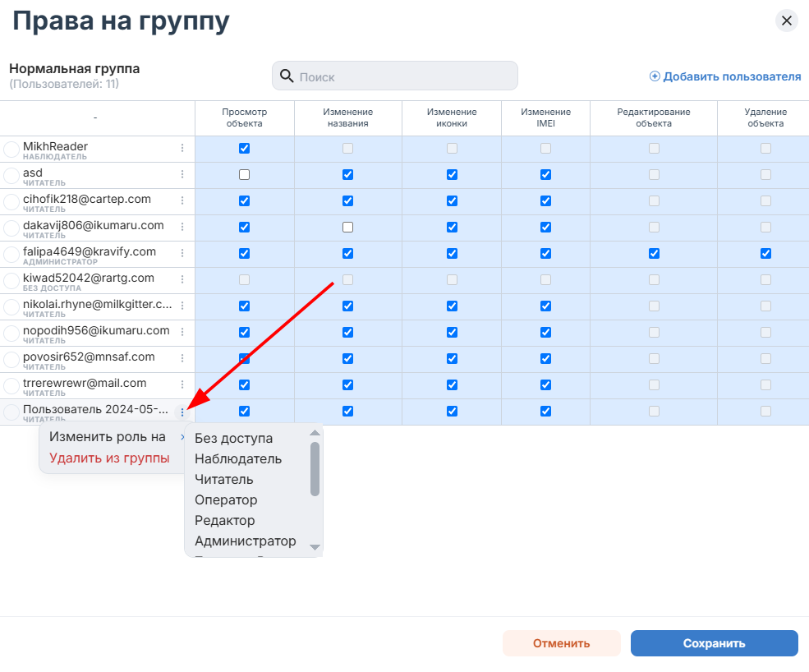Viewport: 809px width, 672px height.
Task: Click the Изменение IMEI column header
Action: tap(546, 117)
